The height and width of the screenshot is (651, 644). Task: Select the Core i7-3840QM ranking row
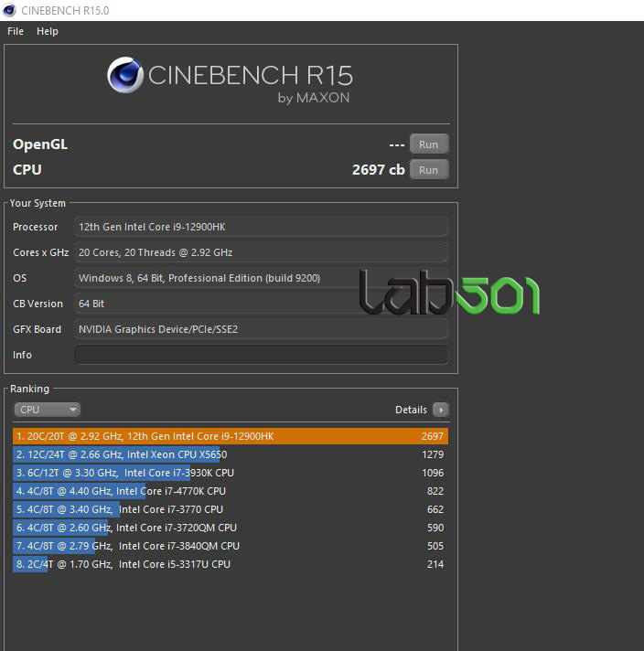click(x=231, y=546)
